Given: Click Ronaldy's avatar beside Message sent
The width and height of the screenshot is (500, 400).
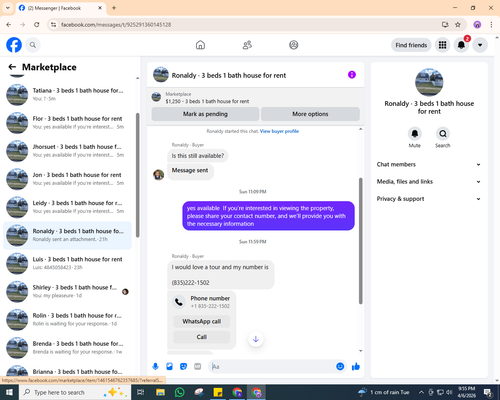Looking at the screenshot, I should 158,174.
